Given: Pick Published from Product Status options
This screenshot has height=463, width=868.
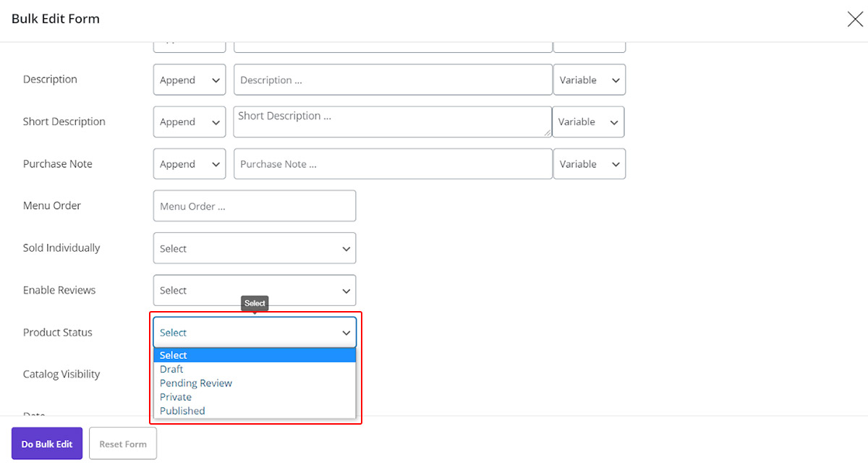Looking at the screenshot, I should (x=182, y=411).
